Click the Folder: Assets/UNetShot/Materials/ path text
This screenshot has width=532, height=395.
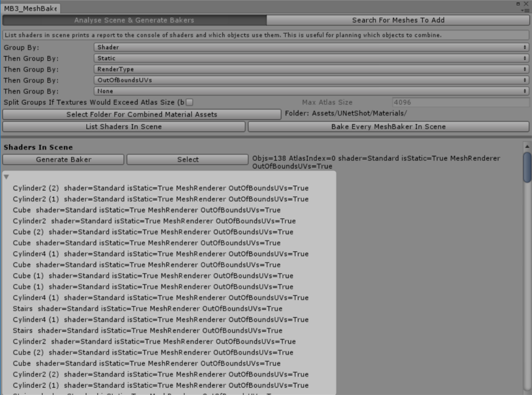[x=345, y=113]
